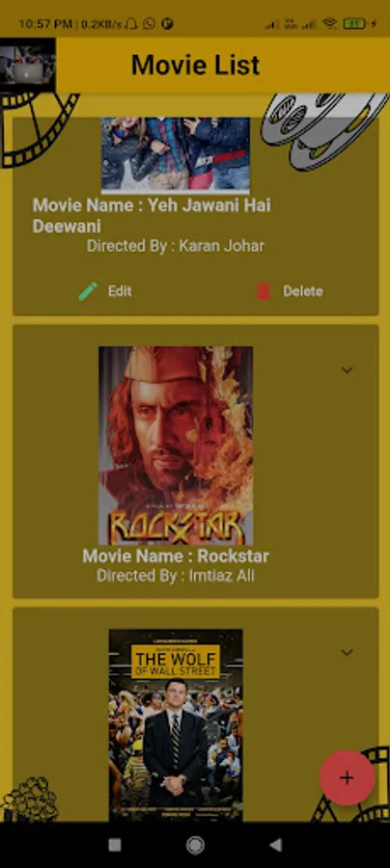Tap Directed By : Karan Johar text

[x=176, y=246]
